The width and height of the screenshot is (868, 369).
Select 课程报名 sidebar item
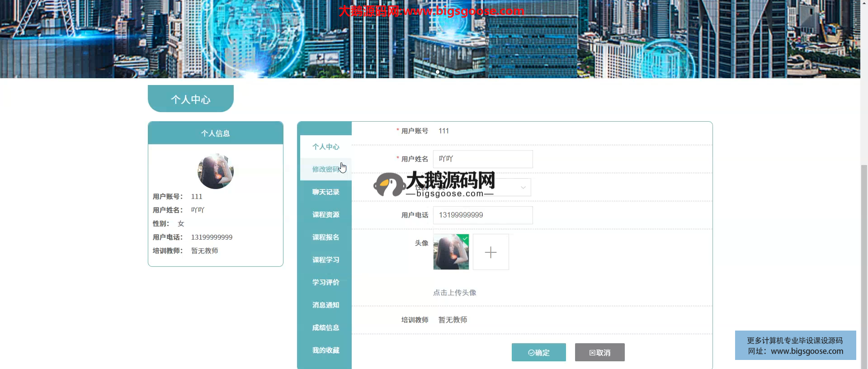pyautogui.click(x=325, y=237)
